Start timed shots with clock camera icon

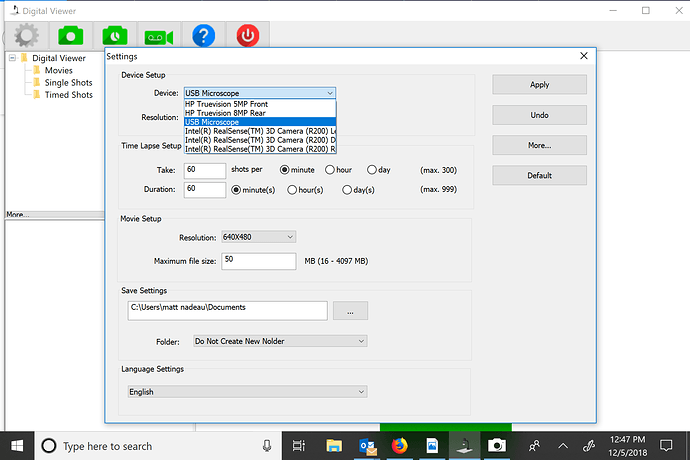pyautogui.click(x=115, y=36)
